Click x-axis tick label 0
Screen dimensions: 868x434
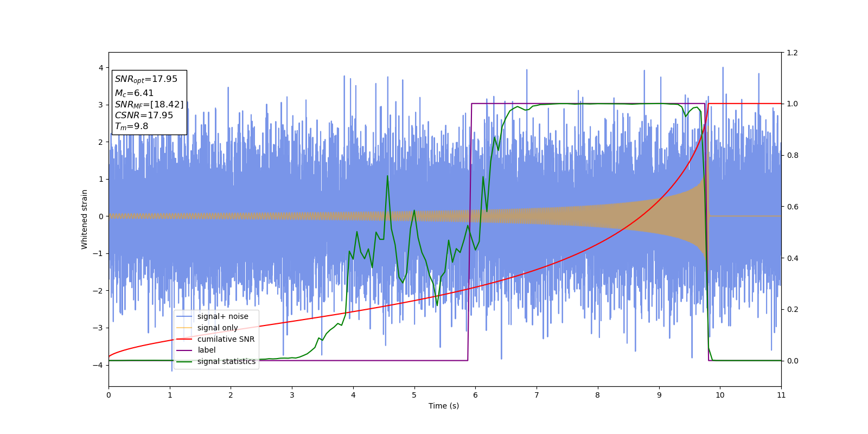click(x=108, y=395)
